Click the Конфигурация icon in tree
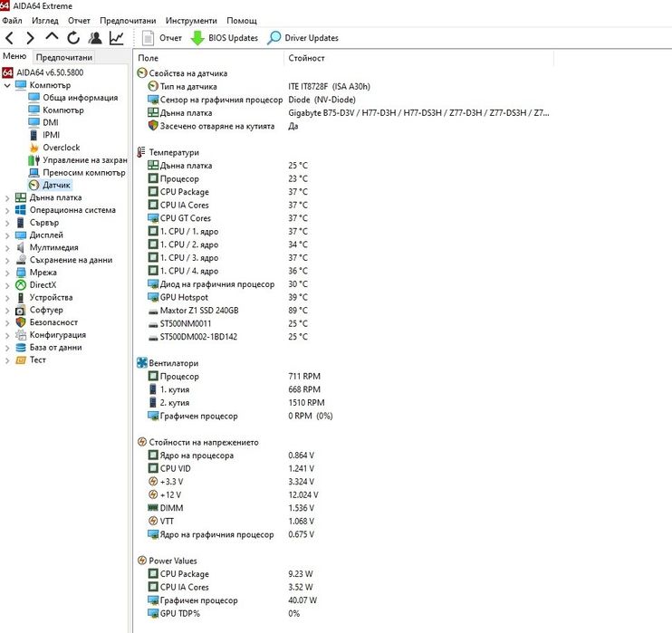The width and height of the screenshot is (672, 633). pyautogui.click(x=21, y=335)
